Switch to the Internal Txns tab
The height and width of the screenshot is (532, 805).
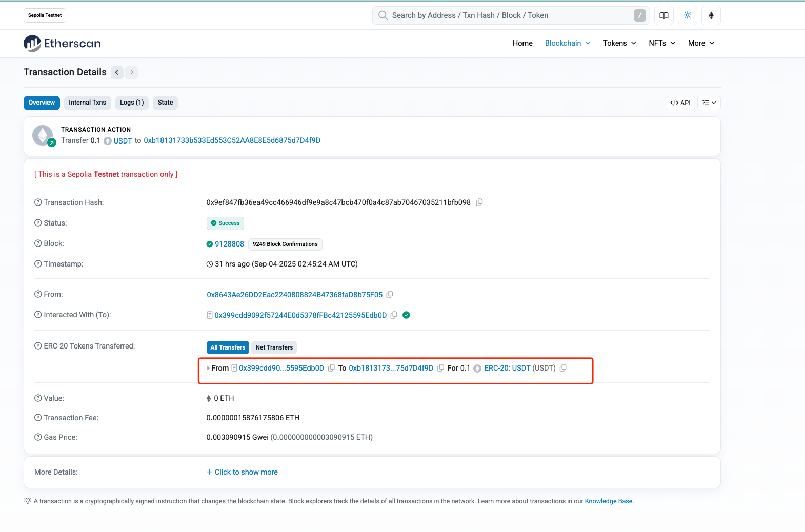(87, 103)
